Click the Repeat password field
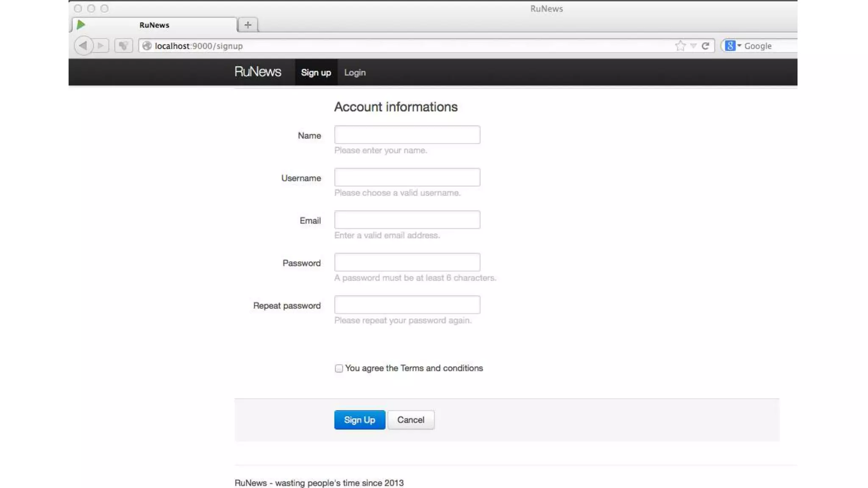The image size is (868, 488). click(x=407, y=305)
